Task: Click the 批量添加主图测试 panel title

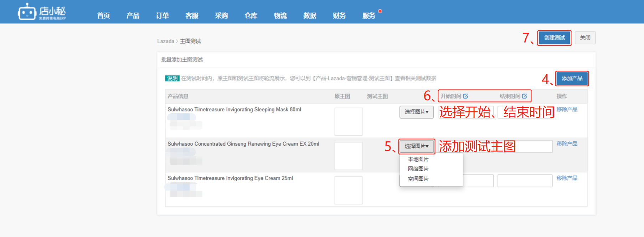Action: [x=182, y=60]
